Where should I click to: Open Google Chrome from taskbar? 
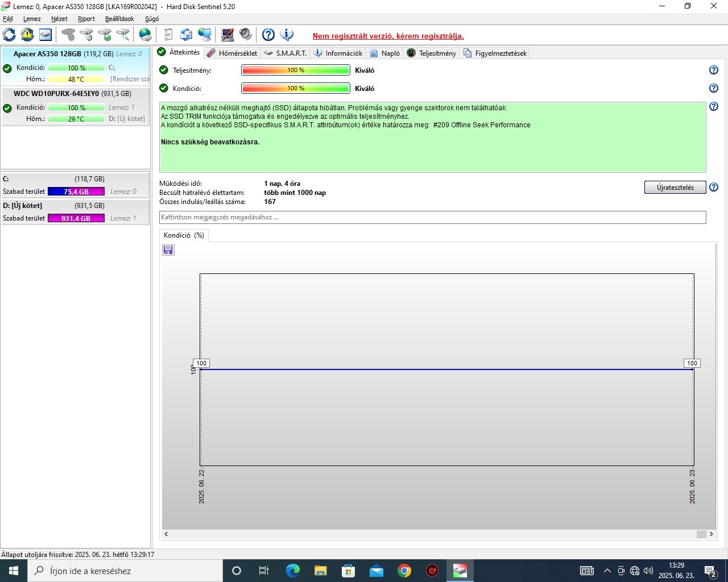click(x=404, y=571)
